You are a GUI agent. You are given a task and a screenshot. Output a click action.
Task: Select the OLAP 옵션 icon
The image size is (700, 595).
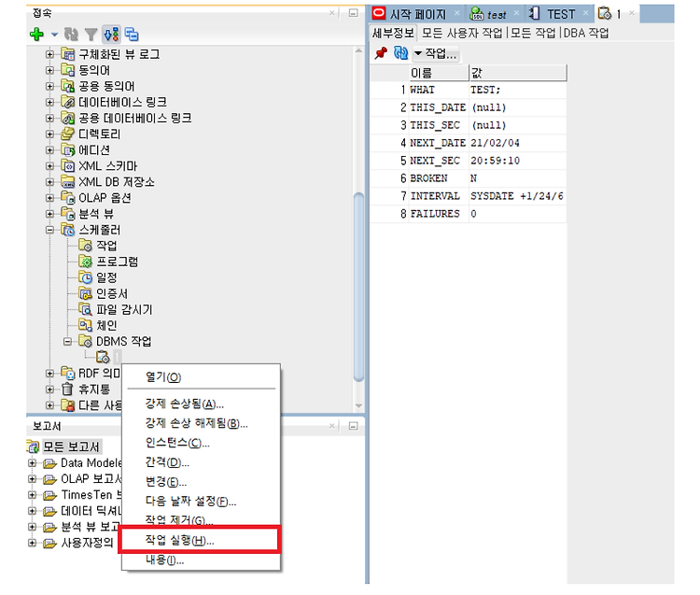(x=68, y=198)
